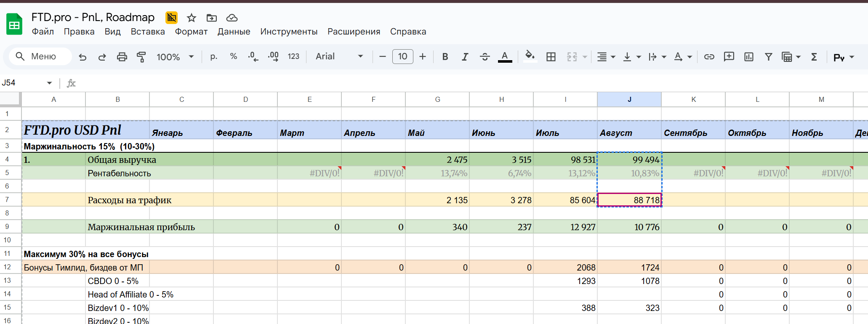Add a comment to the cell
This screenshot has height=324, width=868.
(729, 57)
